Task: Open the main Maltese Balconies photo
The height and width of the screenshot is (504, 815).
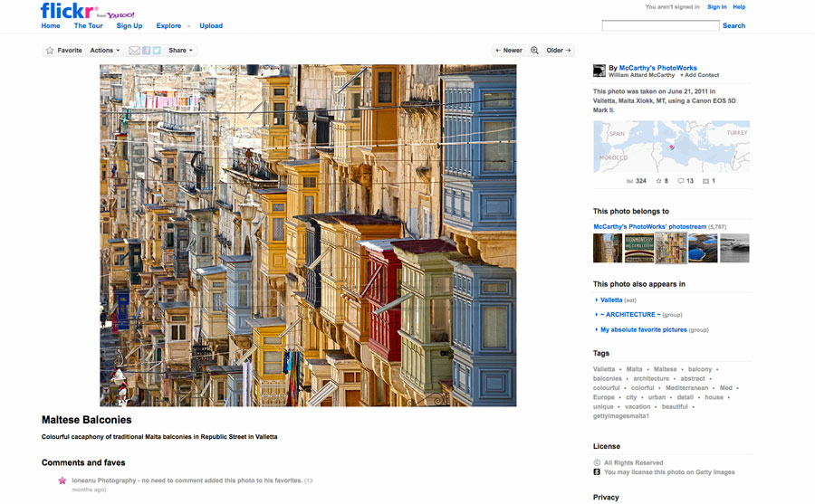Action: pyautogui.click(x=308, y=235)
